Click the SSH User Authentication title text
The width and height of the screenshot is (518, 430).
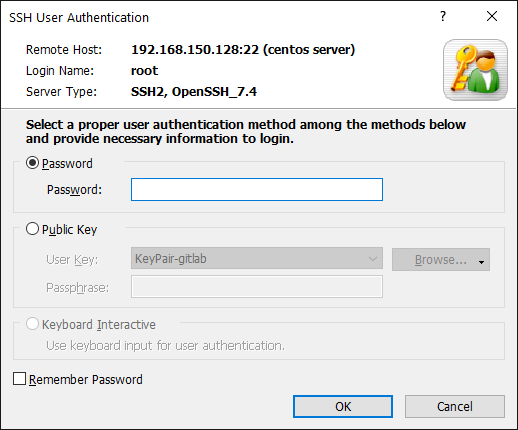tap(79, 18)
